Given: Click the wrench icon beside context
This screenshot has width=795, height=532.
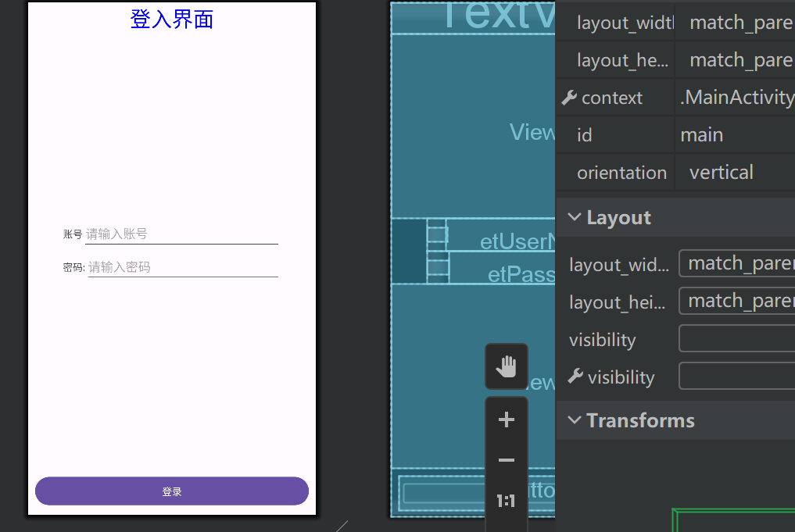Looking at the screenshot, I should (569, 98).
